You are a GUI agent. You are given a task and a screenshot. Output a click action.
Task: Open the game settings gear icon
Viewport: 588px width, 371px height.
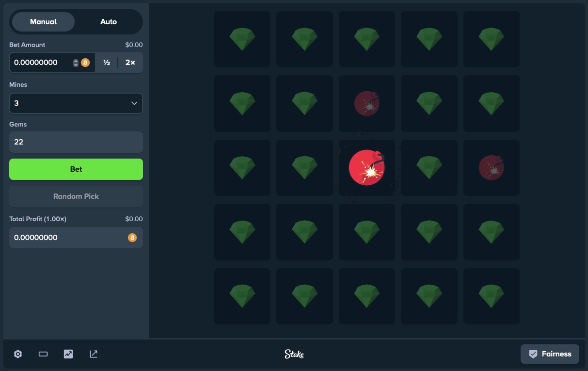pyautogui.click(x=18, y=354)
